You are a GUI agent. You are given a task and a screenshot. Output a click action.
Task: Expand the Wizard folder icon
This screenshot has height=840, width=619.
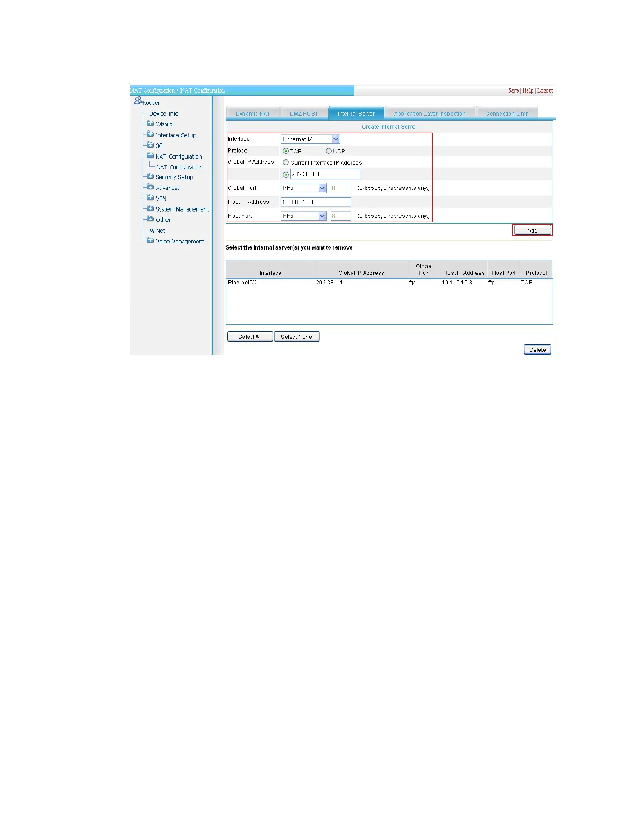click(150, 124)
